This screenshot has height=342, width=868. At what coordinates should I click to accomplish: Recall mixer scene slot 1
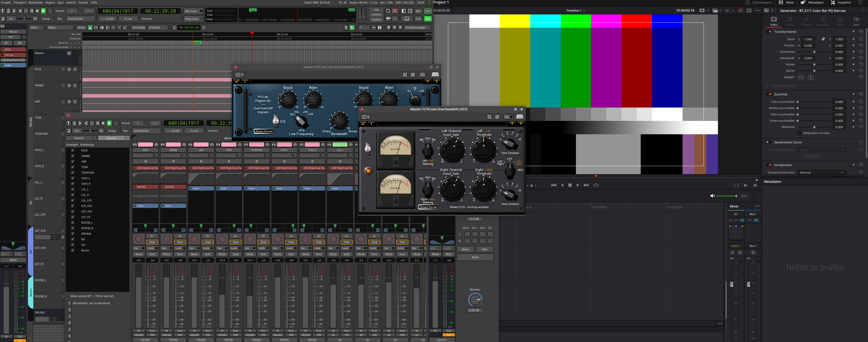pyautogui.click(x=69, y=303)
